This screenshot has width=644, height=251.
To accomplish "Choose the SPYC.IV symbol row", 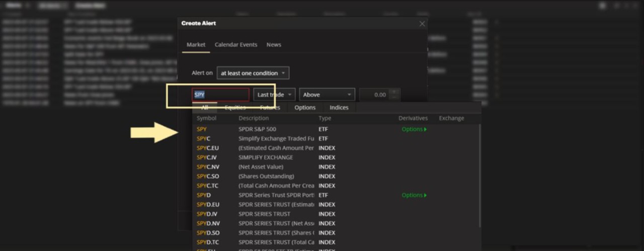I will pos(336,157).
